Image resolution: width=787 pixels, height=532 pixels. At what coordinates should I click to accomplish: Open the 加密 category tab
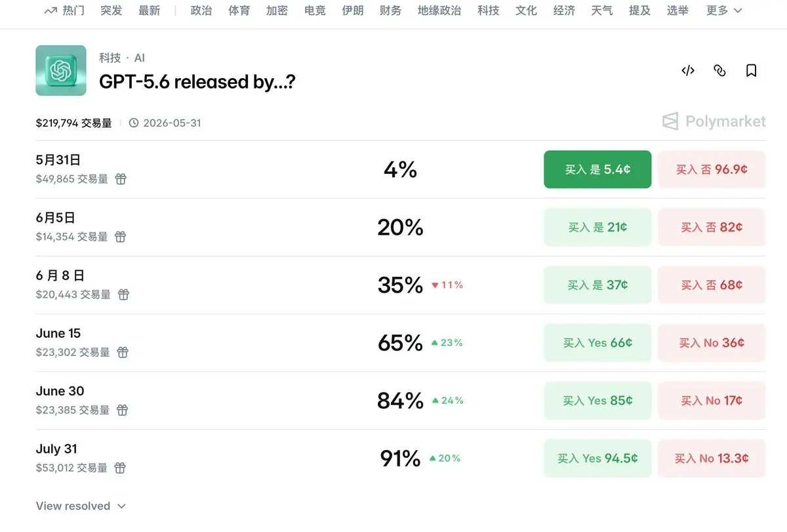point(277,10)
